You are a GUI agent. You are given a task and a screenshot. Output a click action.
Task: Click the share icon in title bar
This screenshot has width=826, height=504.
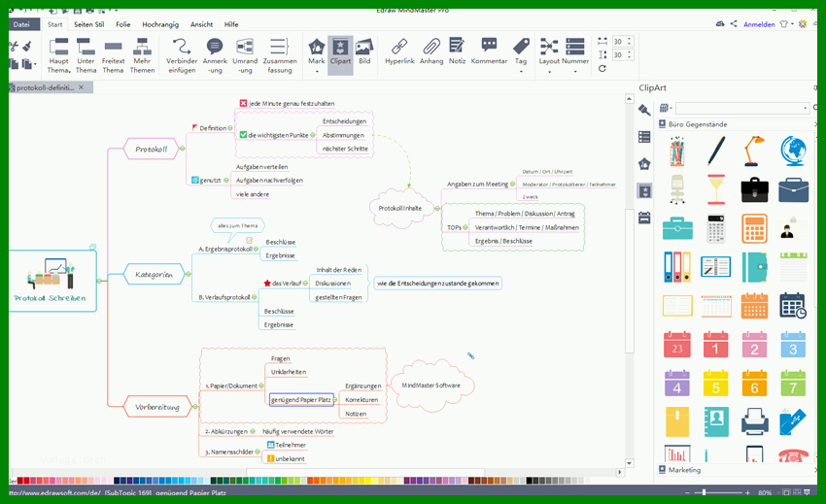click(734, 23)
